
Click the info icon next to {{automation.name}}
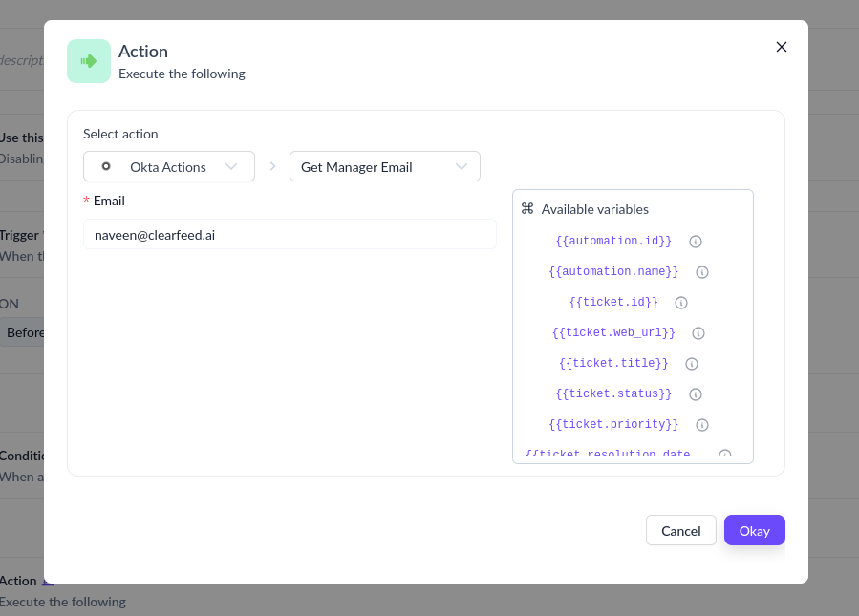pos(702,272)
